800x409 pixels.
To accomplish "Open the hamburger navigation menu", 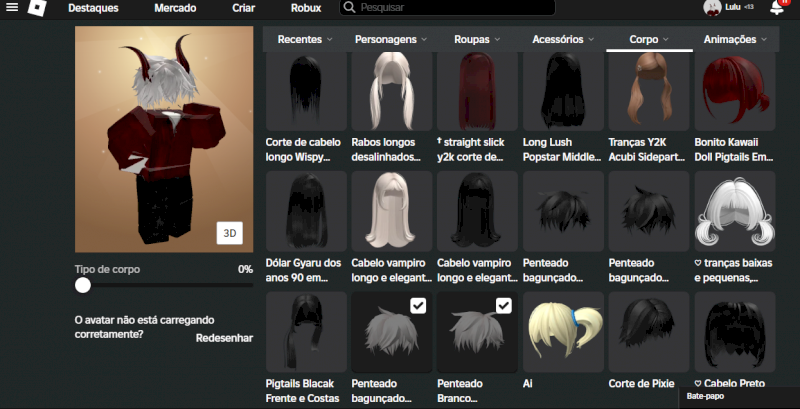I will click(12, 7).
